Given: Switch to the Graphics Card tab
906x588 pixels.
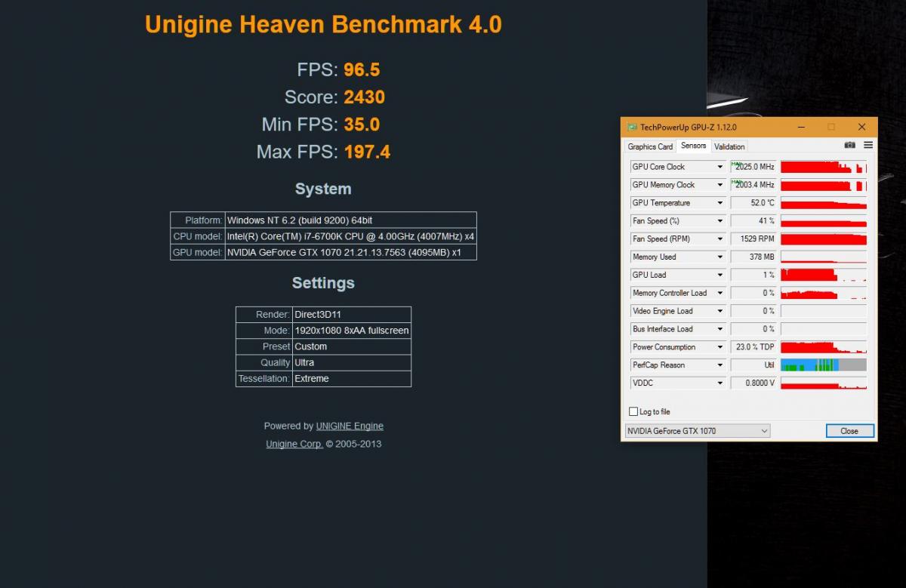Looking at the screenshot, I should click(650, 146).
